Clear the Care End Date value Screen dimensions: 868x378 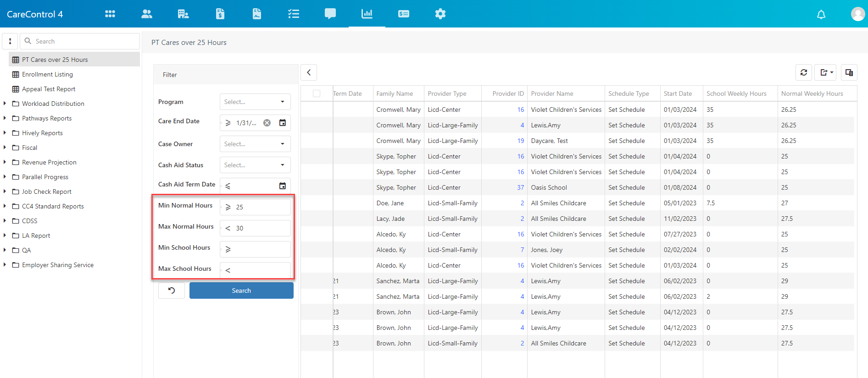pyautogui.click(x=267, y=123)
